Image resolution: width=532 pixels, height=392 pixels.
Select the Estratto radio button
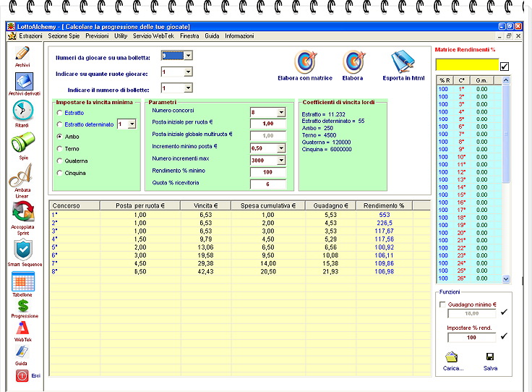(x=60, y=113)
